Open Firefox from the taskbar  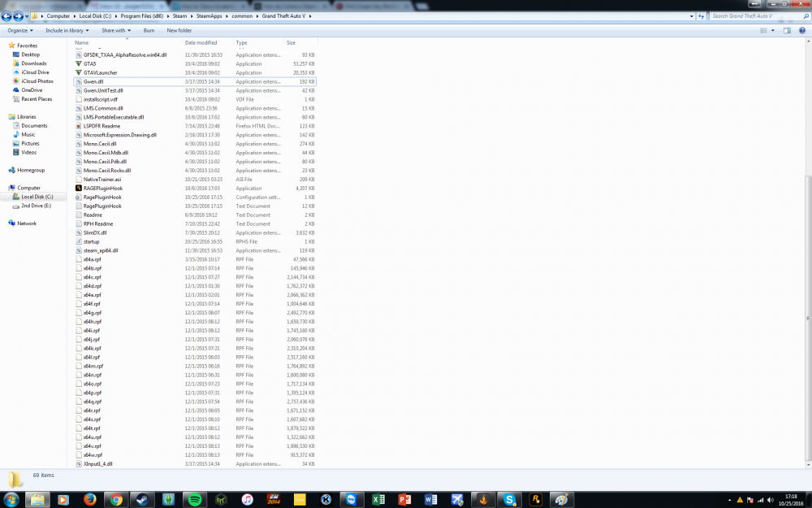tap(89, 500)
